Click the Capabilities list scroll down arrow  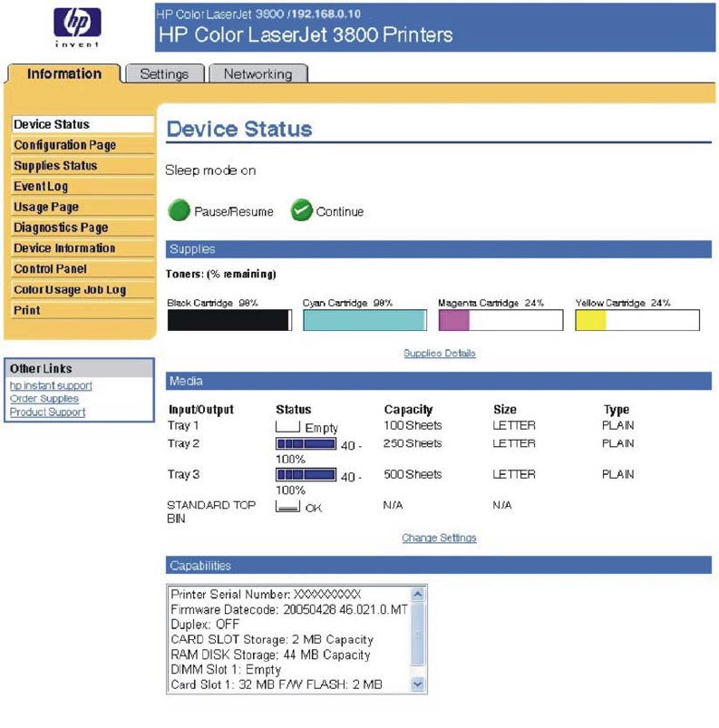[x=418, y=684]
